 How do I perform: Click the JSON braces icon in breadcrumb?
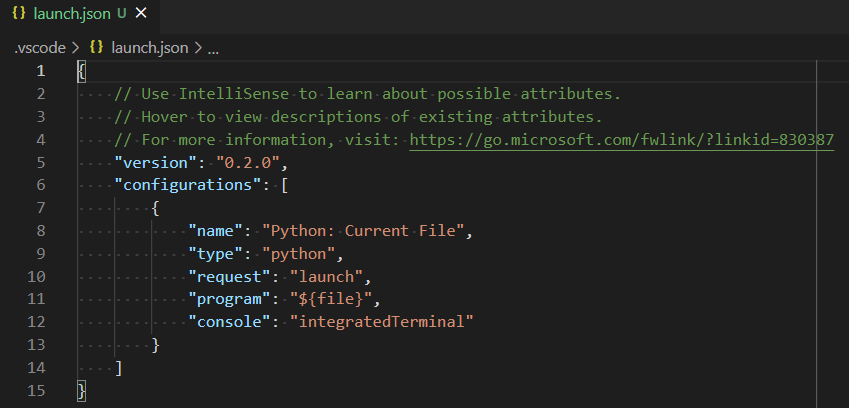[x=96, y=48]
